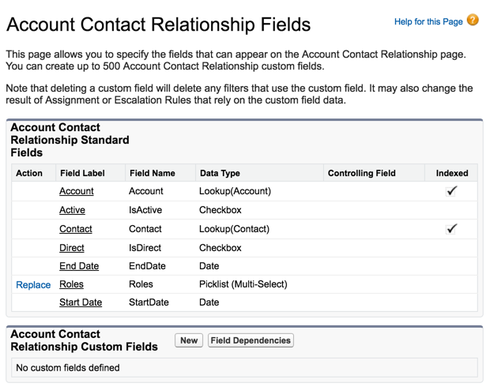This screenshot has height=387, width=490.
Task: Open the Account field label link
Action: 76,191
